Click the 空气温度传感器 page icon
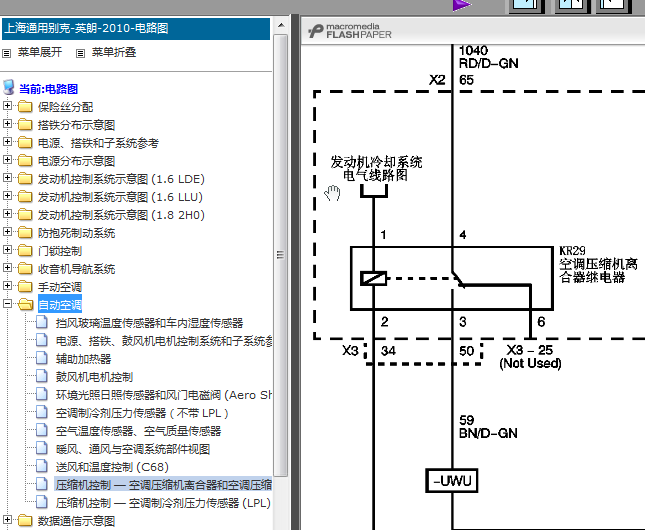Screen dimensions: 645x530 (42, 430)
